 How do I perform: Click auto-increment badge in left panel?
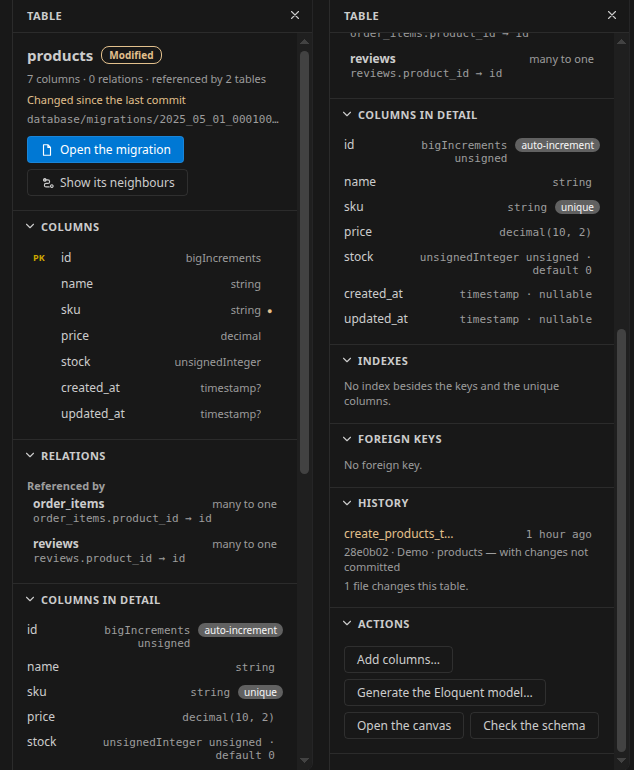(241, 630)
